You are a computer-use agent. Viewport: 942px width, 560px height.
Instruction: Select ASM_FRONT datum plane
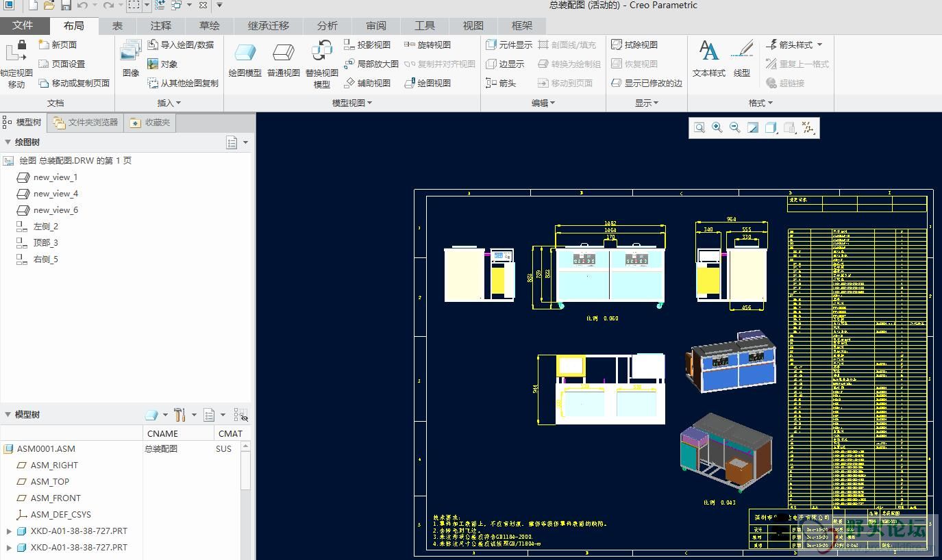(55, 498)
